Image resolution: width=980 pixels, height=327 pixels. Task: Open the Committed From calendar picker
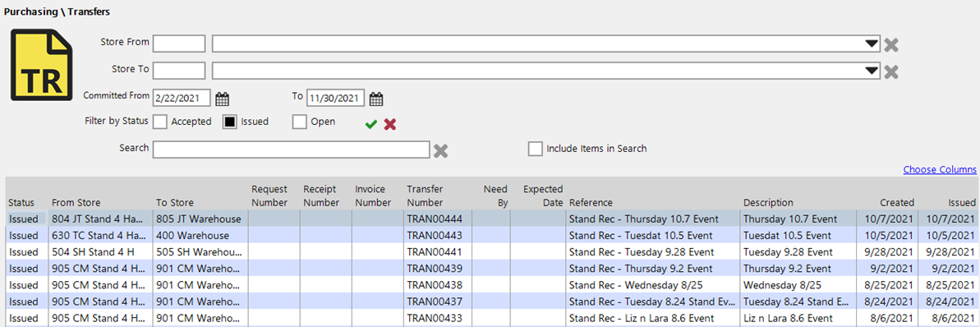click(x=223, y=99)
